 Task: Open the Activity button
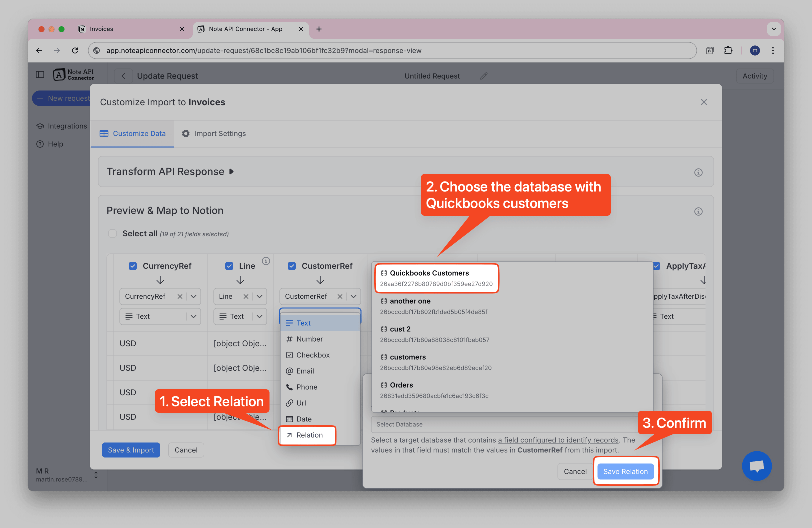pyautogui.click(x=755, y=76)
